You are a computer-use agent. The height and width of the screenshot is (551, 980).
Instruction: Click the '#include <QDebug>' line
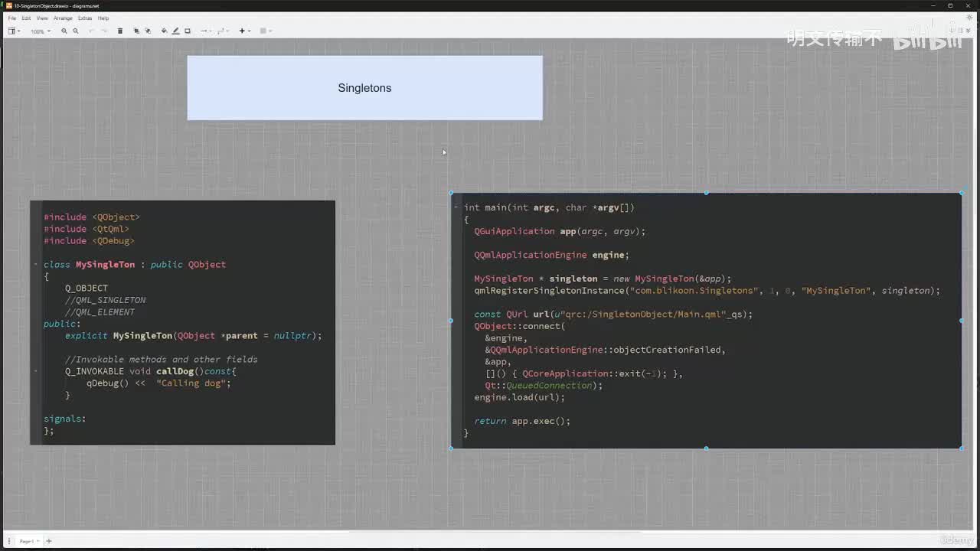[x=89, y=240]
